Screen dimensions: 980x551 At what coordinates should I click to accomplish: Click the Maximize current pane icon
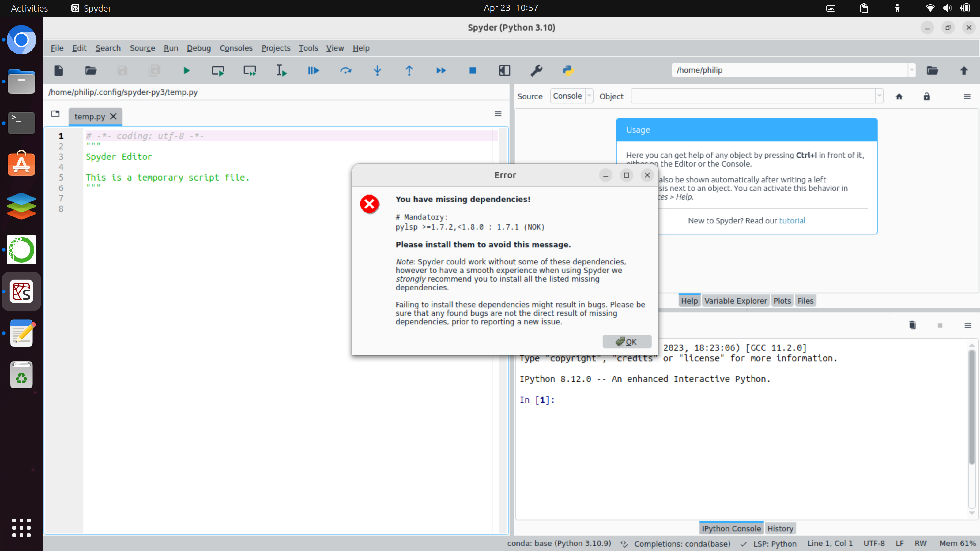[504, 70]
